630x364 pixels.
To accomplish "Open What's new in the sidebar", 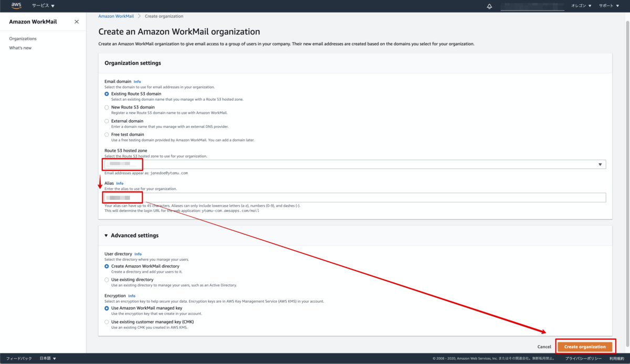I will click(x=20, y=48).
